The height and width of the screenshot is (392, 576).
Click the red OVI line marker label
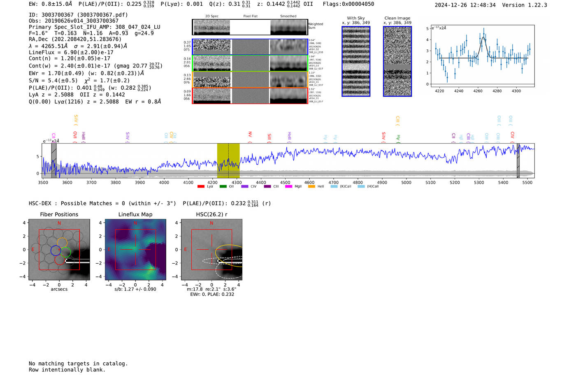click(x=75, y=135)
